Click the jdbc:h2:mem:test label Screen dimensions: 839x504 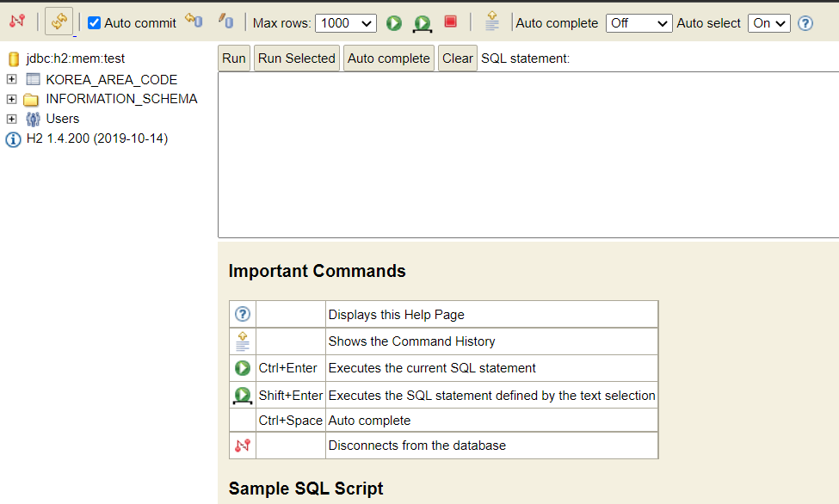[x=76, y=58]
